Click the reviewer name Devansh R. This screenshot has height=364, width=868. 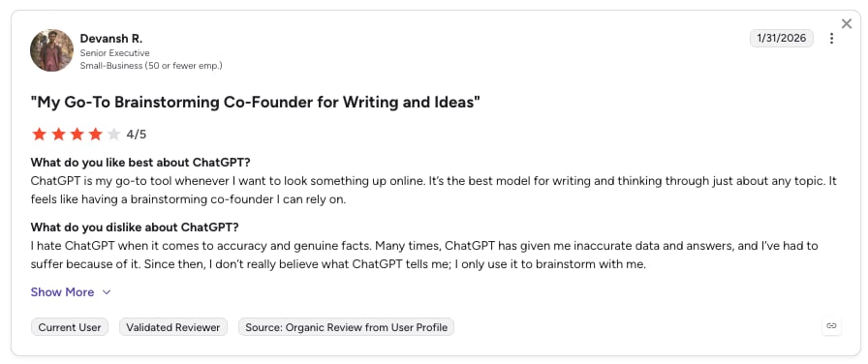(111, 39)
